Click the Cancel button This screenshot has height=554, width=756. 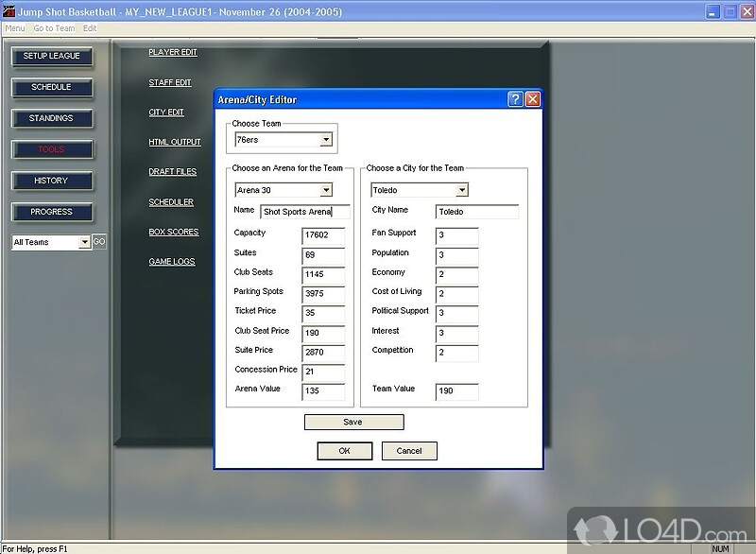tap(409, 451)
